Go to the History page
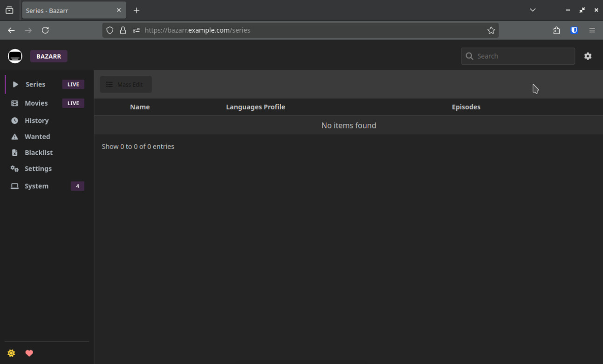This screenshot has height=364, width=603. coord(36,121)
